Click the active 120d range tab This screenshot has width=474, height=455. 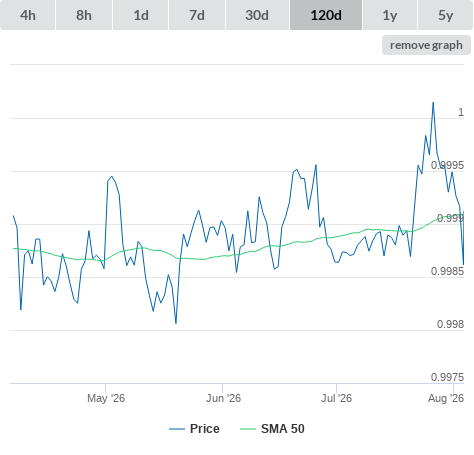(x=326, y=15)
